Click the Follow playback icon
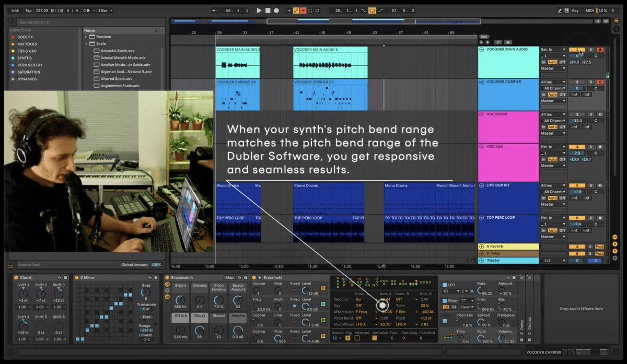 (216, 10)
